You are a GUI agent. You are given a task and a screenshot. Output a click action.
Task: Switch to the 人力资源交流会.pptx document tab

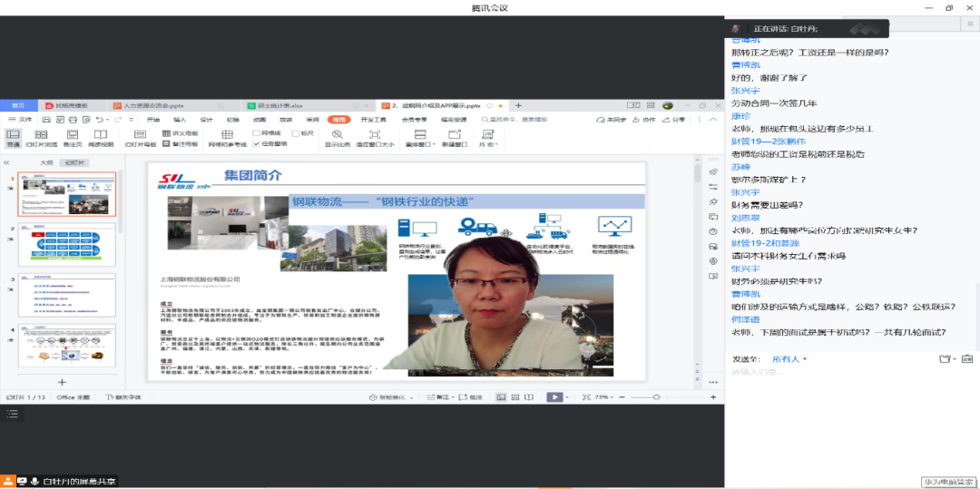pyautogui.click(x=152, y=105)
